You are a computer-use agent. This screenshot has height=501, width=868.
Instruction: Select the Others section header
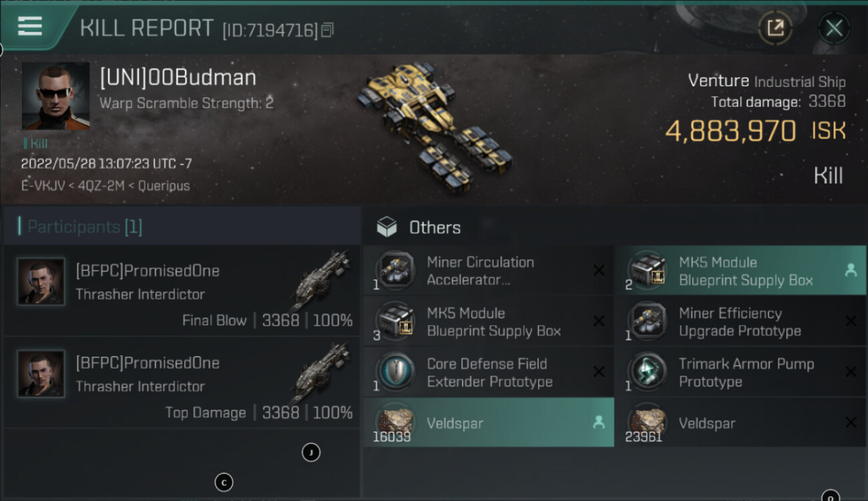434,228
